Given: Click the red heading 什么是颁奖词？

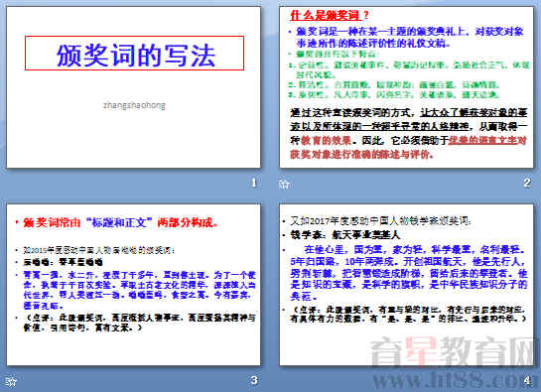Looking at the screenshot, I should 330,15.
